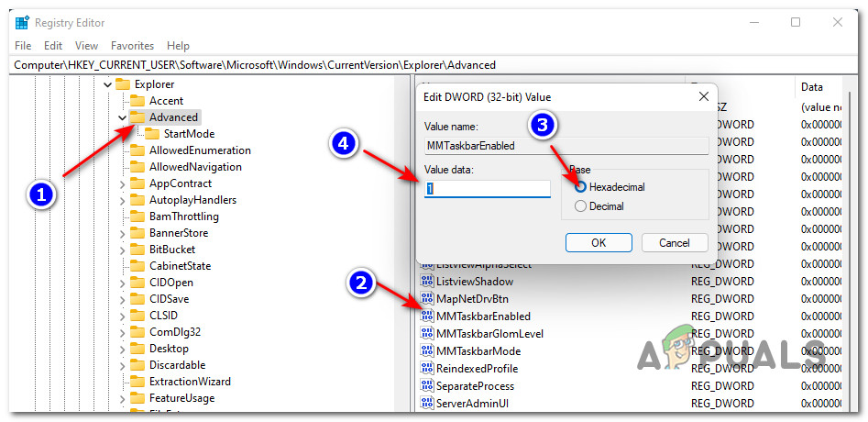Click the CLSID folder icon

[137, 316]
